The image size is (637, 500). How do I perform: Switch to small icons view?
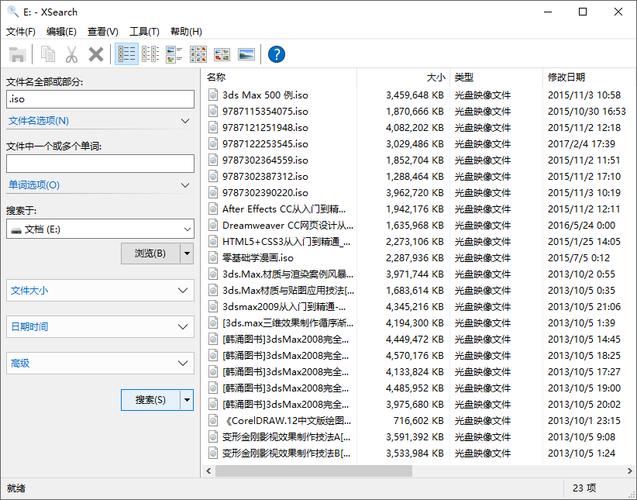[x=198, y=54]
